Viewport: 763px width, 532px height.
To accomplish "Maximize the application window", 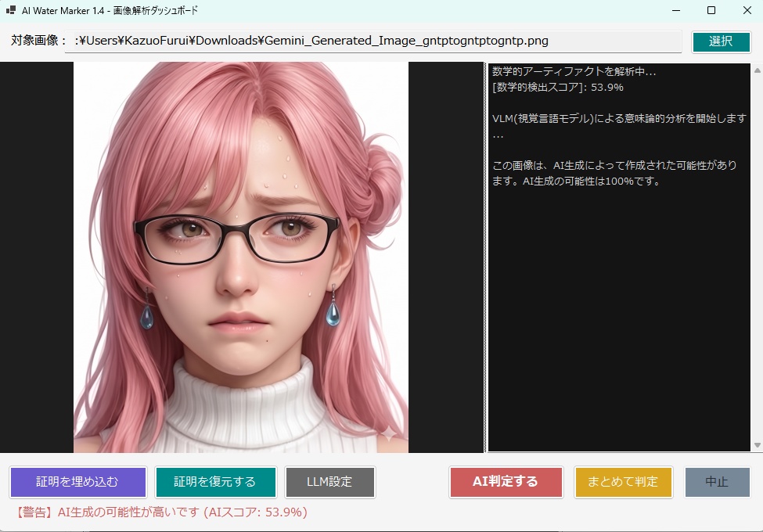I will pos(709,11).
